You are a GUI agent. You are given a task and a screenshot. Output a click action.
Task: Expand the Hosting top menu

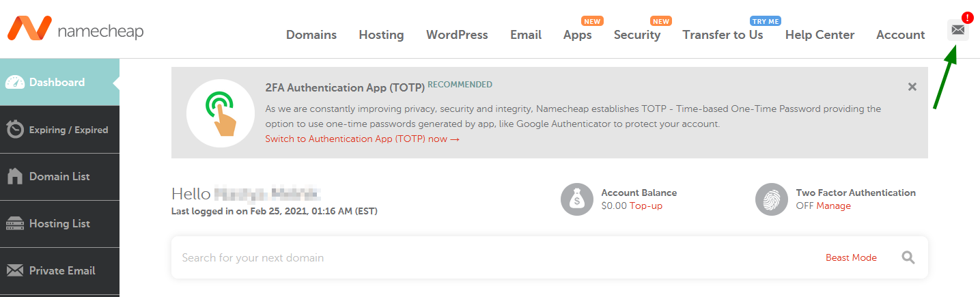381,35
